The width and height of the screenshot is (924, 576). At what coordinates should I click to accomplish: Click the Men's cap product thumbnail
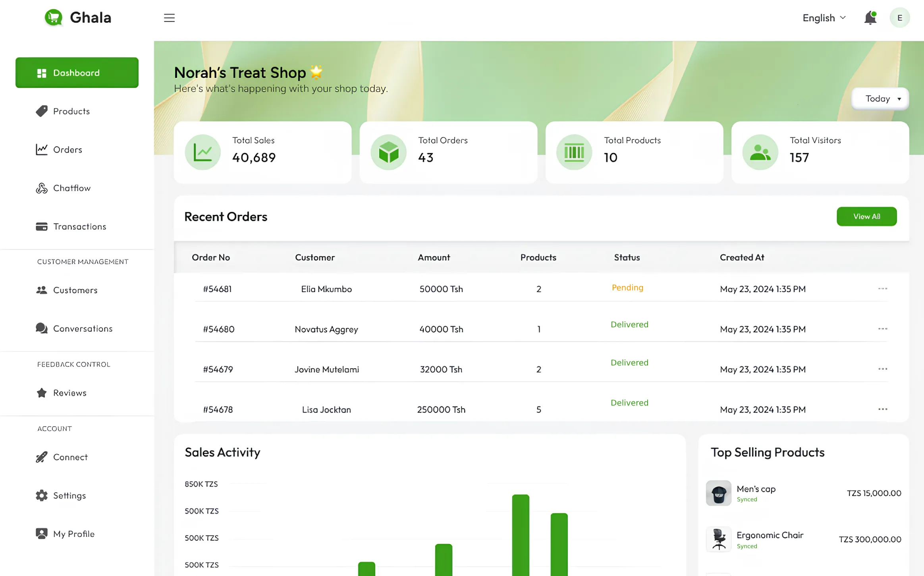click(x=718, y=493)
